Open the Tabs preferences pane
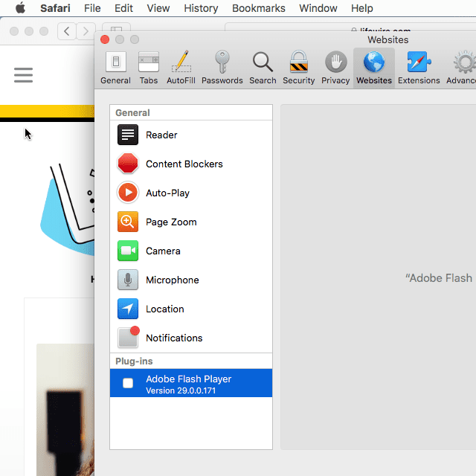 point(149,68)
